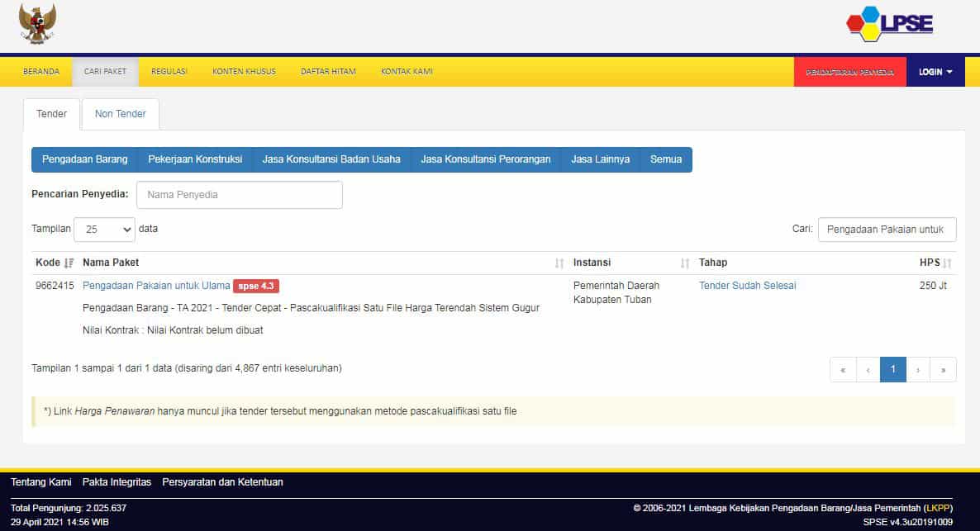Open the Tampilan entries dropdown

(x=104, y=230)
